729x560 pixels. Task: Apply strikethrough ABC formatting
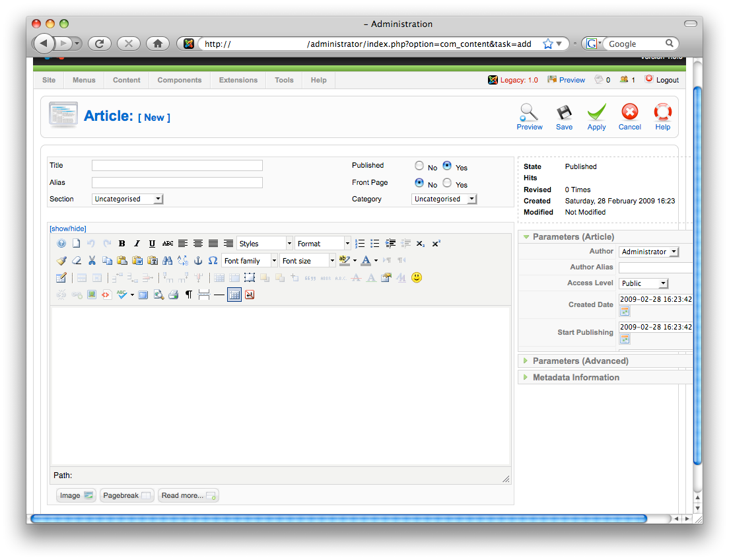click(167, 243)
